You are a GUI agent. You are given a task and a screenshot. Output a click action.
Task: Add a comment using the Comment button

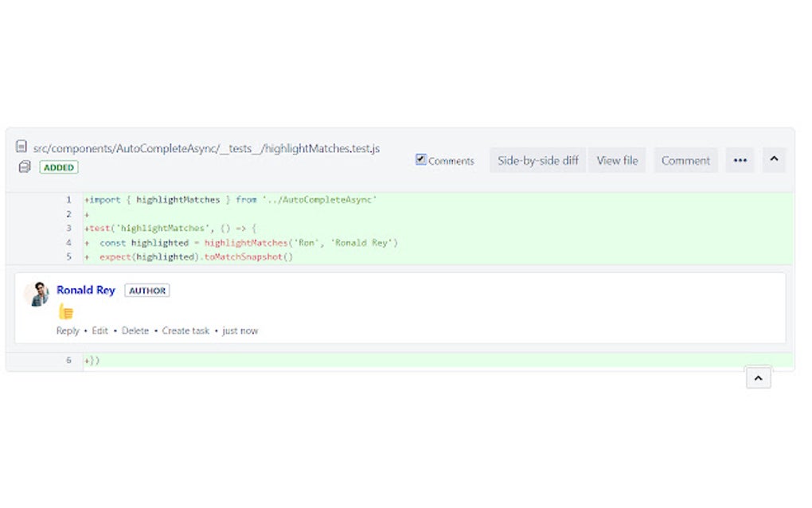click(x=685, y=160)
